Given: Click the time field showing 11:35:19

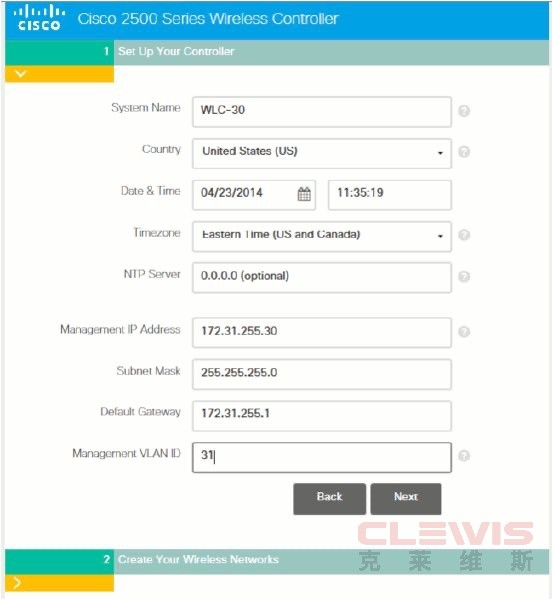Looking at the screenshot, I should [390, 195].
